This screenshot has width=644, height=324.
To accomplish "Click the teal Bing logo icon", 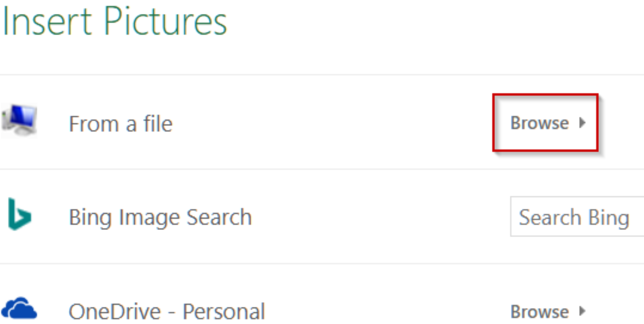I will [x=19, y=215].
